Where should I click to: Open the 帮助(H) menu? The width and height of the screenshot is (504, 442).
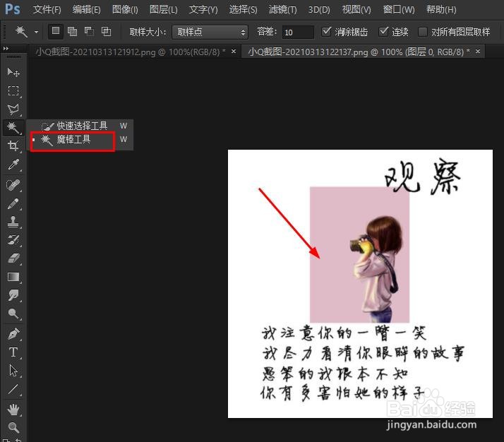click(x=441, y=9)
